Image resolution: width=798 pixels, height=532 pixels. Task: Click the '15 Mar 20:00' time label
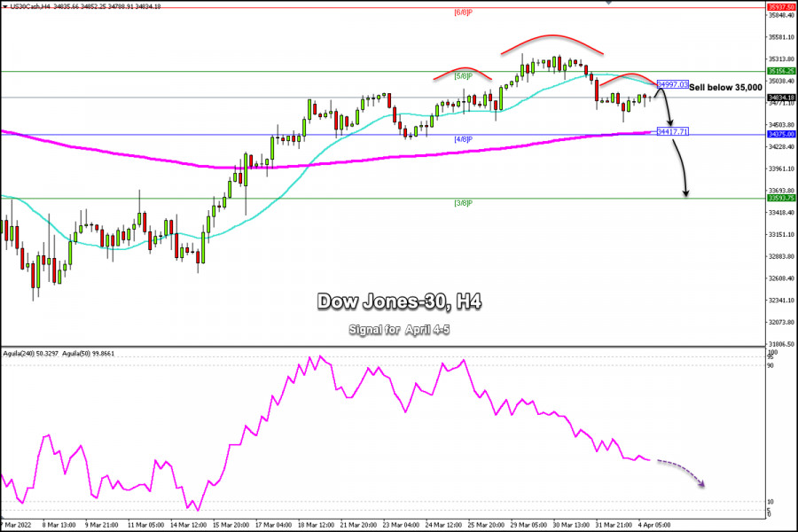point(231,525)
